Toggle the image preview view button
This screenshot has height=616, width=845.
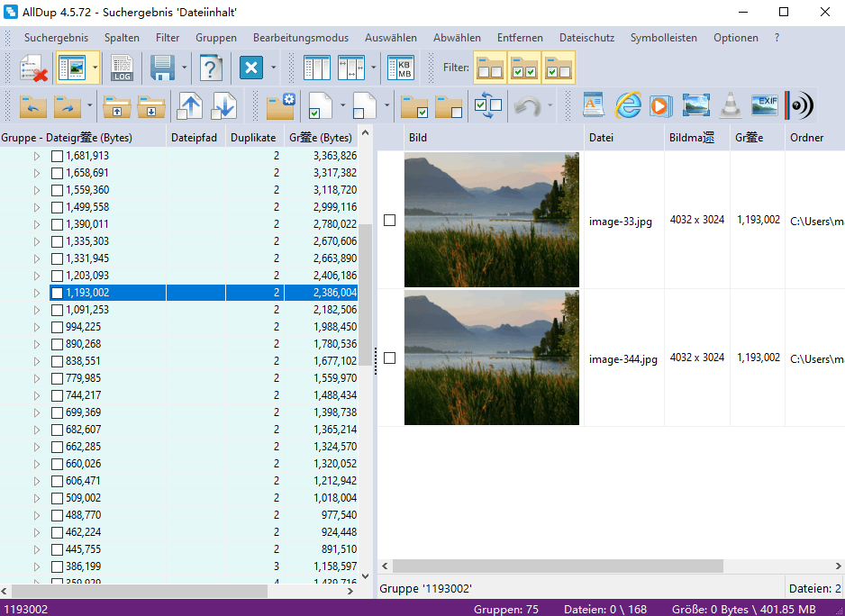click(x=72, y=68)
